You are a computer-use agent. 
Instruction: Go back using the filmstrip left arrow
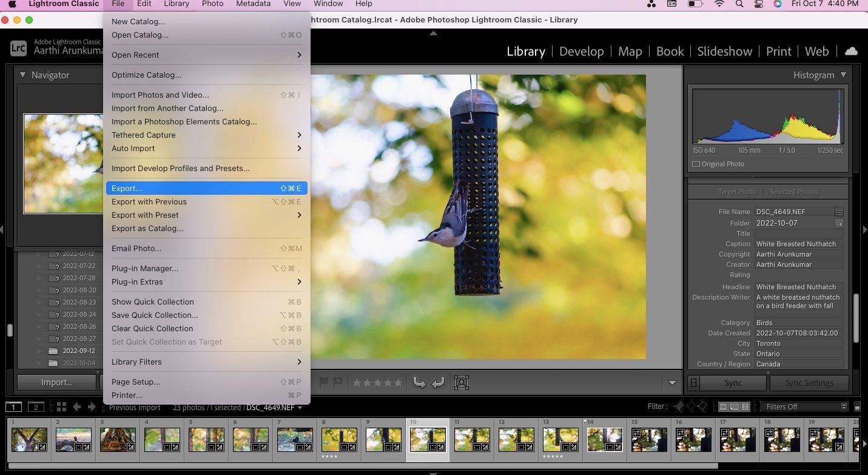[77, 407]
